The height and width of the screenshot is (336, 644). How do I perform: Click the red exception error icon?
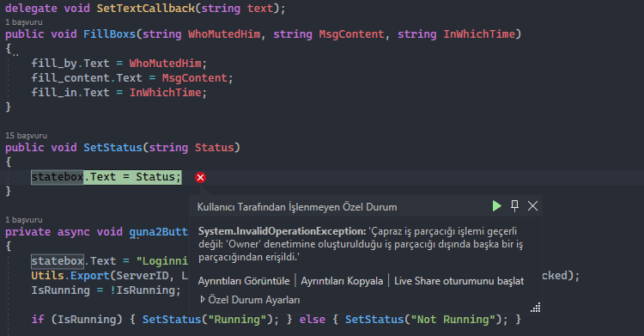coord(200,177)
